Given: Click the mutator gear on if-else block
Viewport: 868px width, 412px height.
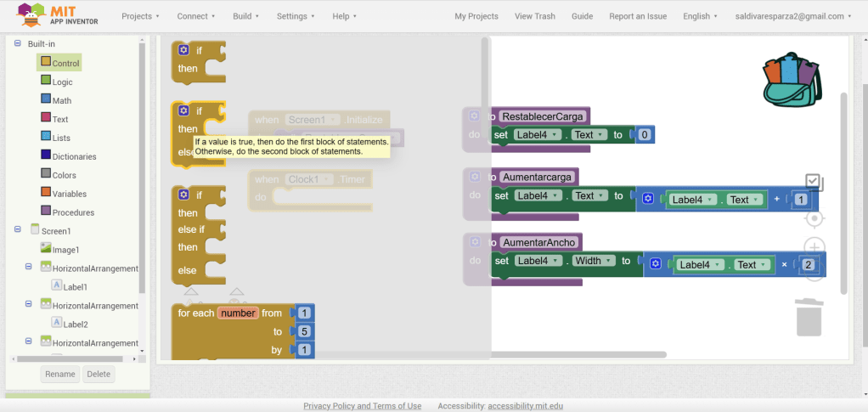Looking at the screenshot, I should [x=183, y=110].
